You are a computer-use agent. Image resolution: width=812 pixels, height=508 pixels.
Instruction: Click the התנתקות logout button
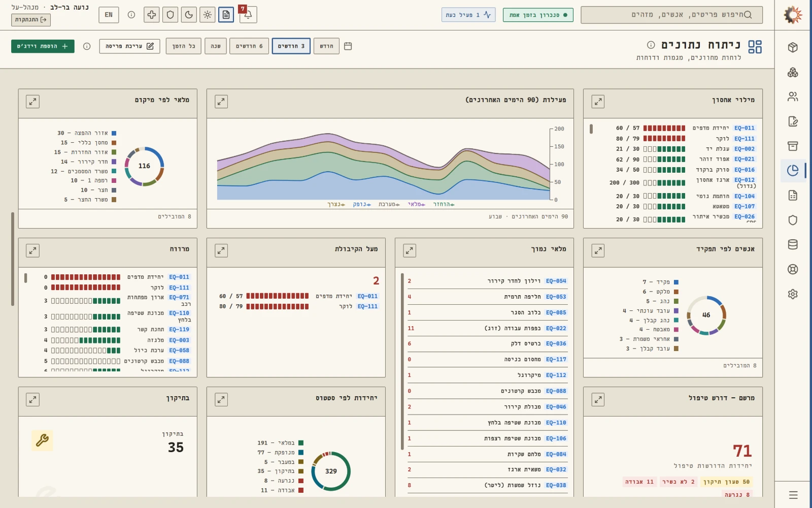[31, 20]
